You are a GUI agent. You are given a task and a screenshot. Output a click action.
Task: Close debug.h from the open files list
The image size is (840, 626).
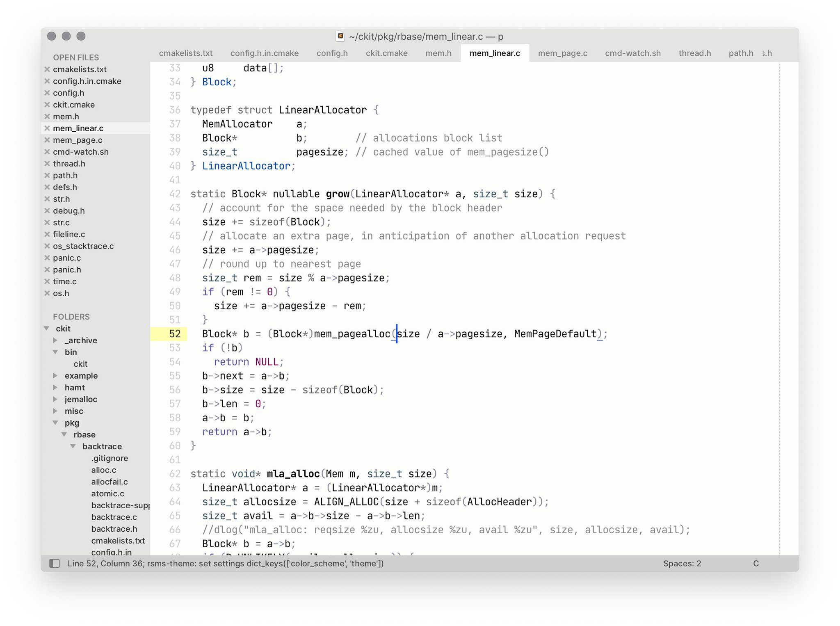coord(47,210)
